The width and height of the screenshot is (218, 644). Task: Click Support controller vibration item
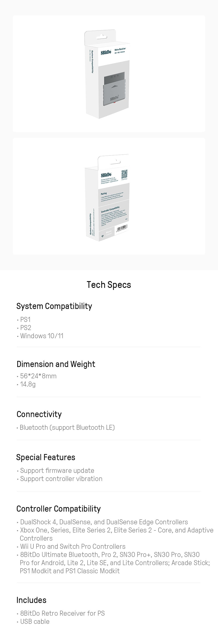click(x=61, y=479)
